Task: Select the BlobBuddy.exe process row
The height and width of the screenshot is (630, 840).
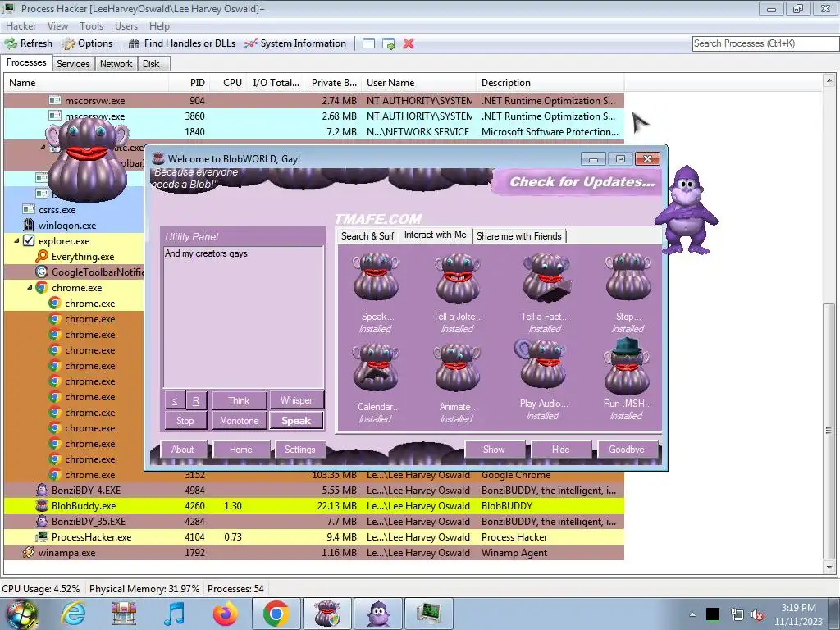Action: 314,505
